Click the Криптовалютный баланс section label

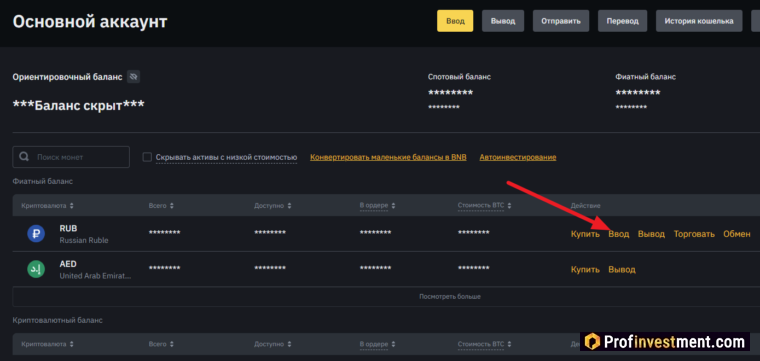point(58,320)
